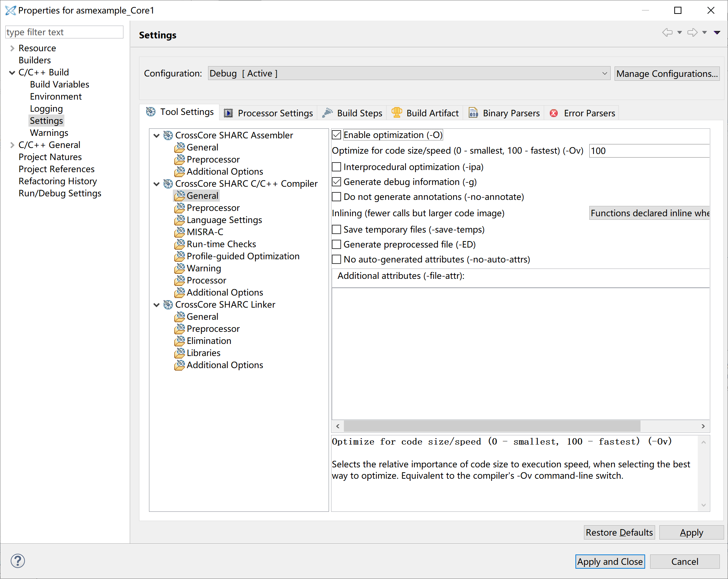This screenshot has width=728, height=579.
Task: Click the Build Steps hammer icon
Action: pos(327,113)
